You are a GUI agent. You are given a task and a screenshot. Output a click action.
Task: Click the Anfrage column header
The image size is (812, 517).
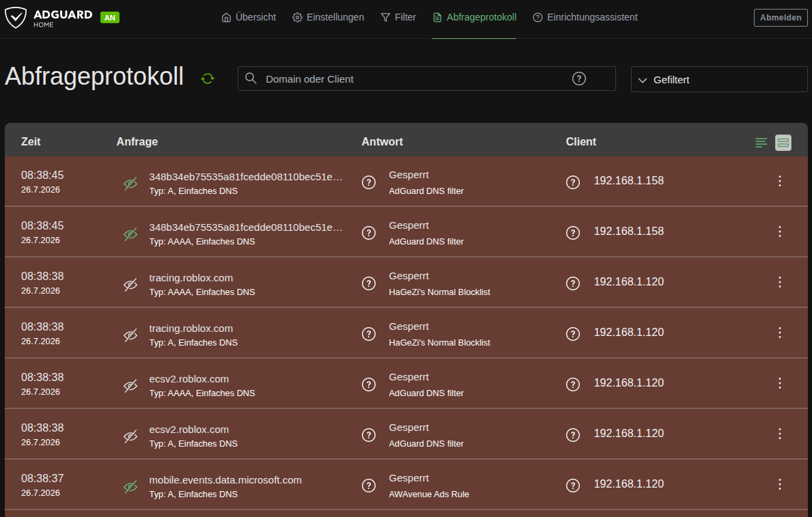click(137, 141)
